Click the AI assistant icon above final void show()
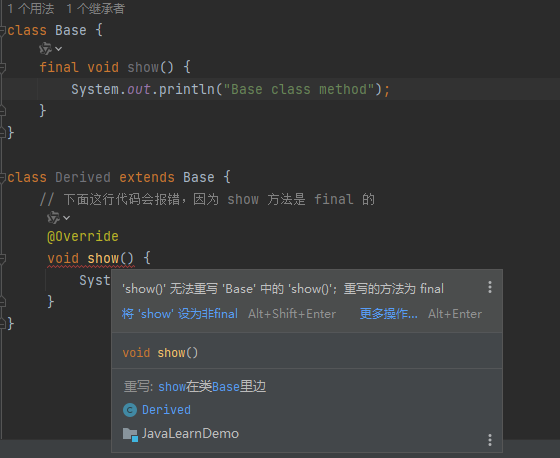This screenshot has width=560, height=458. (x=46, y=48)
